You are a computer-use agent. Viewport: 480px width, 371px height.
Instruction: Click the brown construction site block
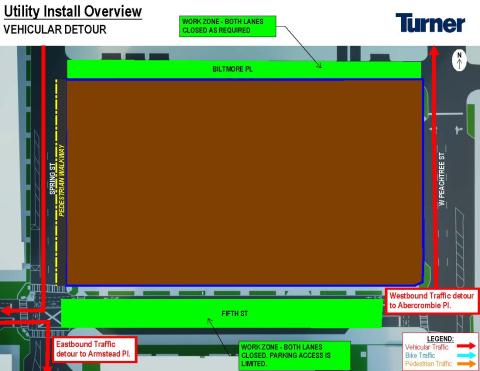(245, 182)
